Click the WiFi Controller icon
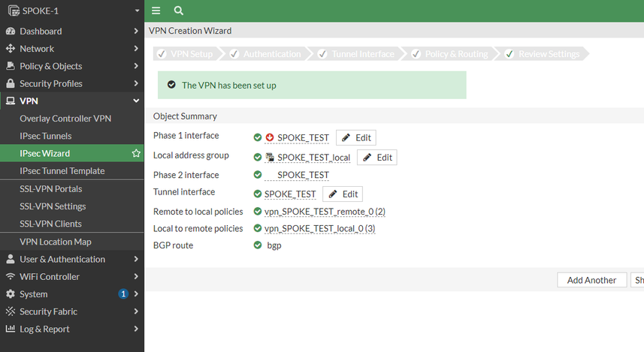Image resolution: width=644 pixels, height=352 pixels. point(11,277)
